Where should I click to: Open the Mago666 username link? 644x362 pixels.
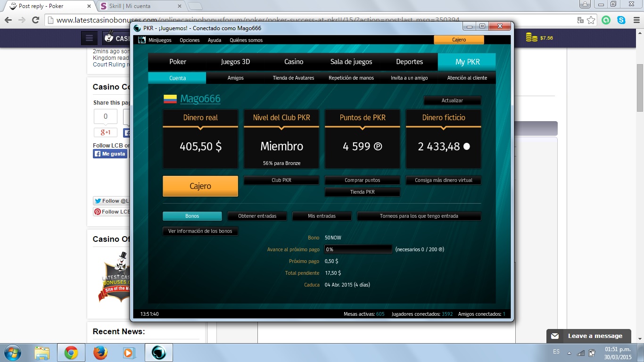pyautogui.click(x=200, y=99)
